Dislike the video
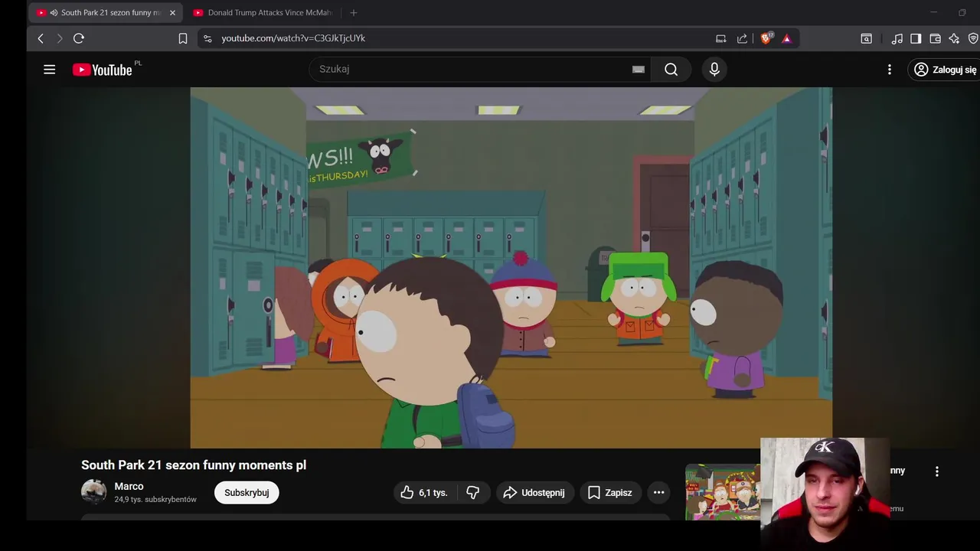This screenshot has height=551, width=980. 472,493
